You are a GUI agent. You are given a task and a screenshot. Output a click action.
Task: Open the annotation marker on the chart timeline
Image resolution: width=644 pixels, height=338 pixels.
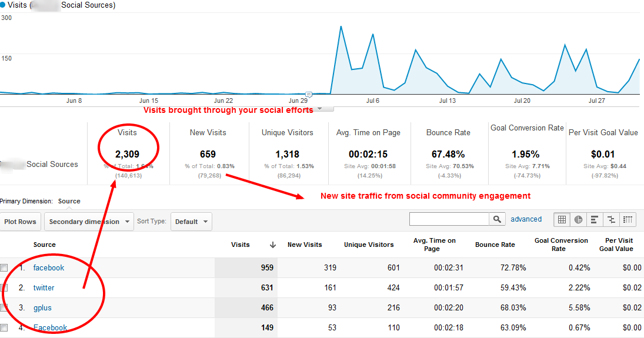click(x=309, y=95)
